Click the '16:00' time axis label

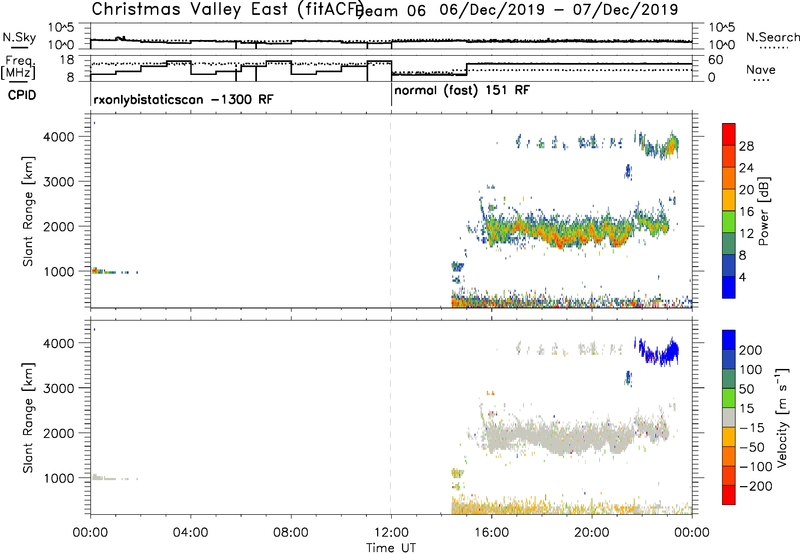coord(491,533)
